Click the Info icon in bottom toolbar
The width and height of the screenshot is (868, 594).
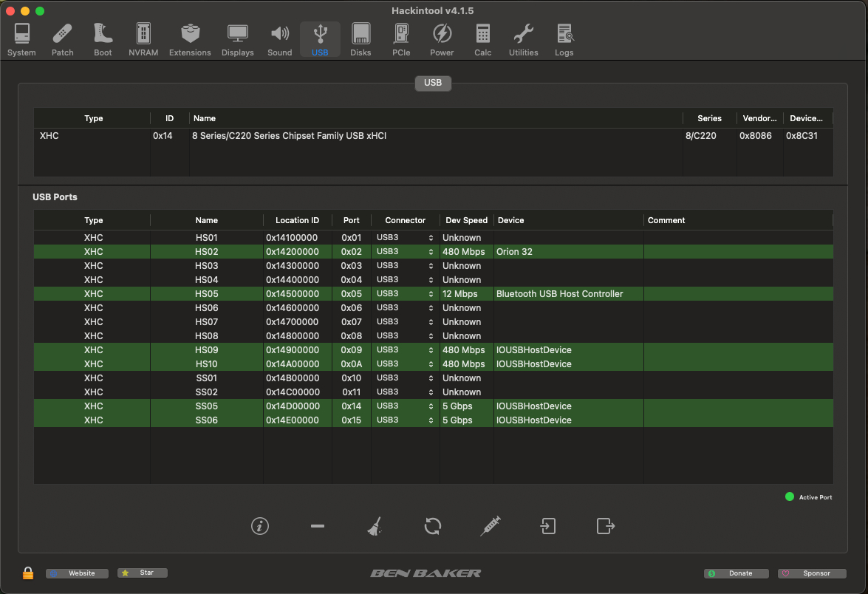coord(259,526)
